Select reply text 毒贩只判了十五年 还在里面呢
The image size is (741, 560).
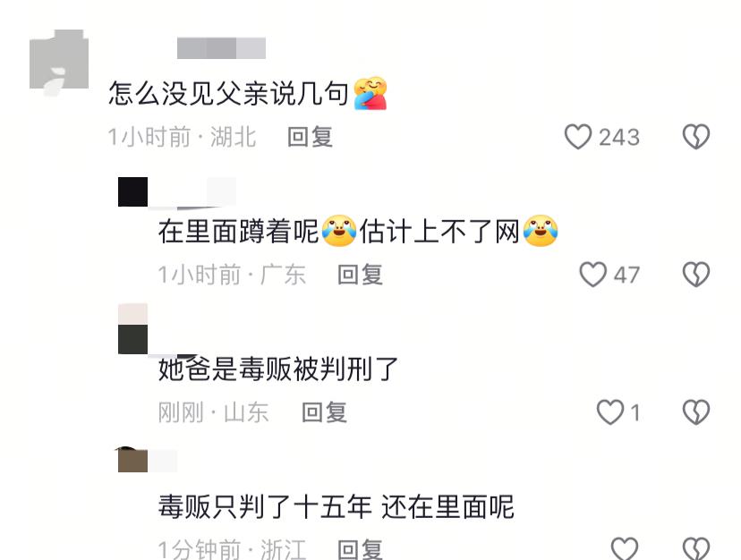(336, 506)
